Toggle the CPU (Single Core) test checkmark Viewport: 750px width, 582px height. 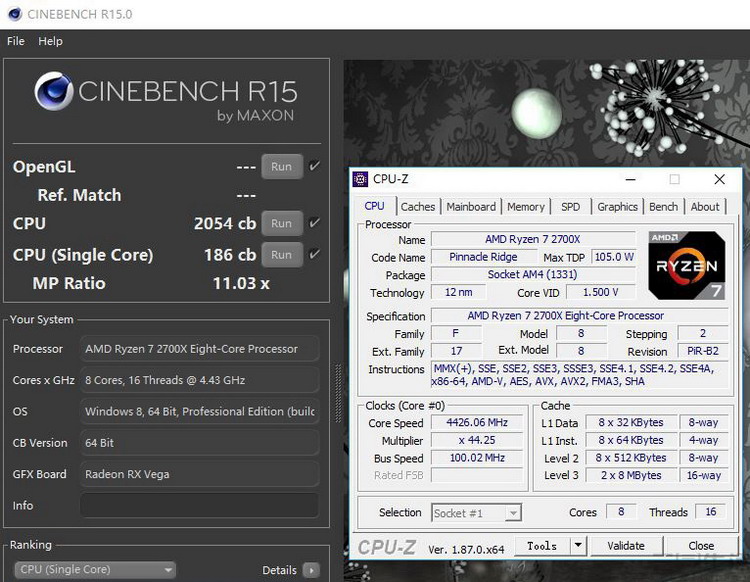pyautogui.click(x=314, y=254)
